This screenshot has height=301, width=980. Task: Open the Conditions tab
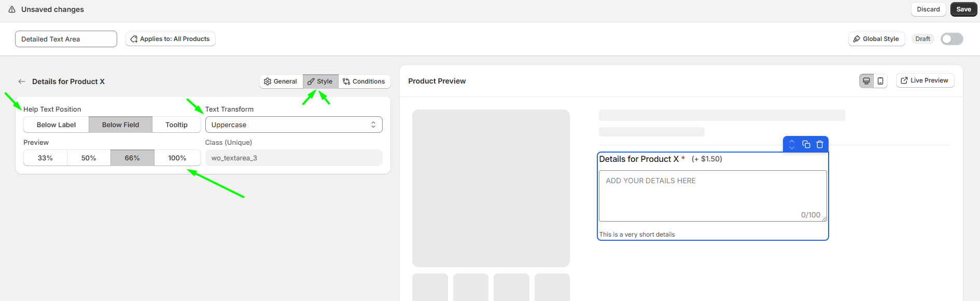point(364,81)
